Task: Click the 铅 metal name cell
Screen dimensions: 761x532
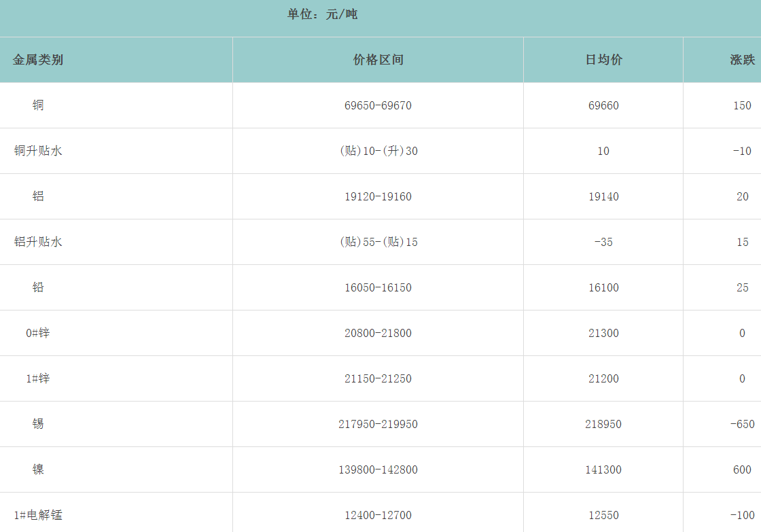Action: 38,287
